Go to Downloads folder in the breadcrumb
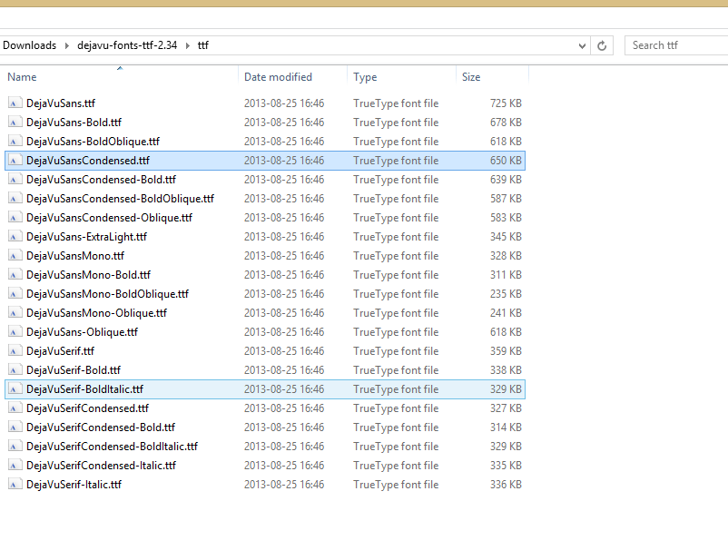 tap(29, 45)
